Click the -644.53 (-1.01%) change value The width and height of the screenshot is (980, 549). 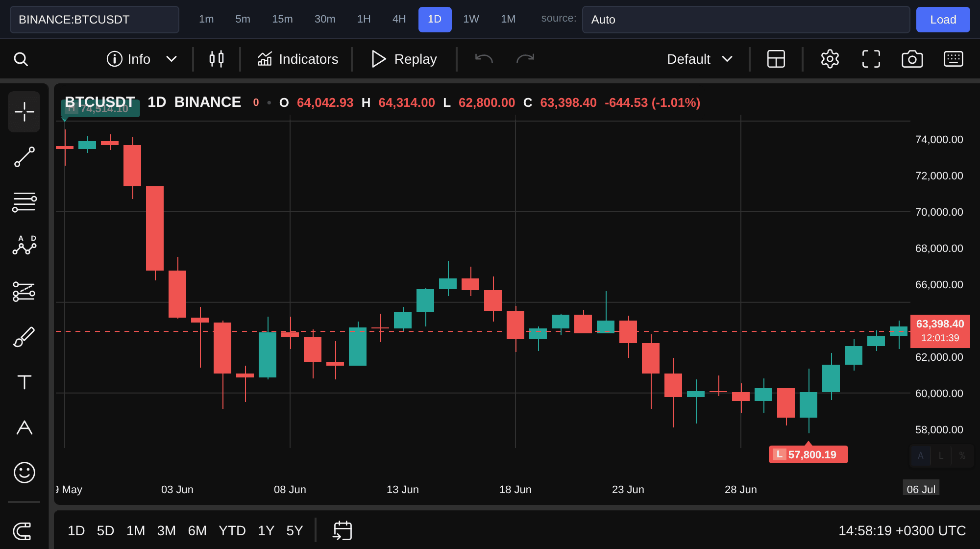coord(652,102)
